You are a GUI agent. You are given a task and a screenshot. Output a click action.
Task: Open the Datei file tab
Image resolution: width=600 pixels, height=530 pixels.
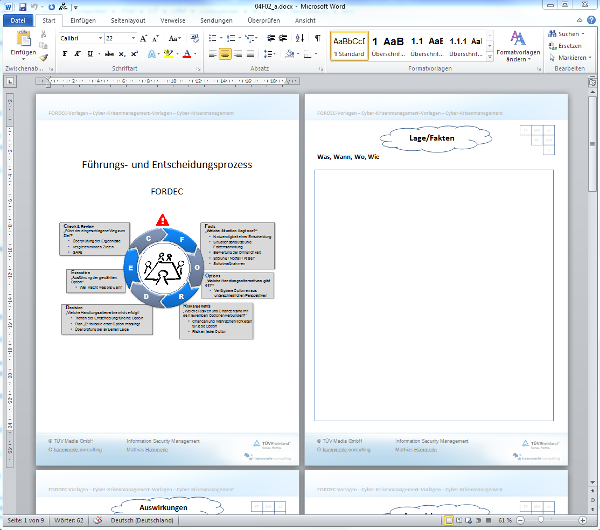17,18
